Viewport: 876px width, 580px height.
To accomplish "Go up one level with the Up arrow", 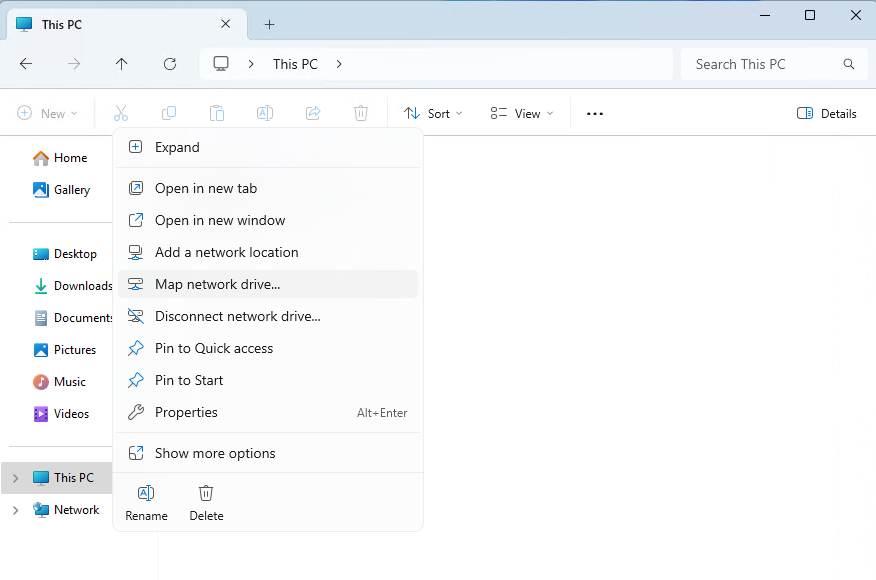I will (122, 64).
